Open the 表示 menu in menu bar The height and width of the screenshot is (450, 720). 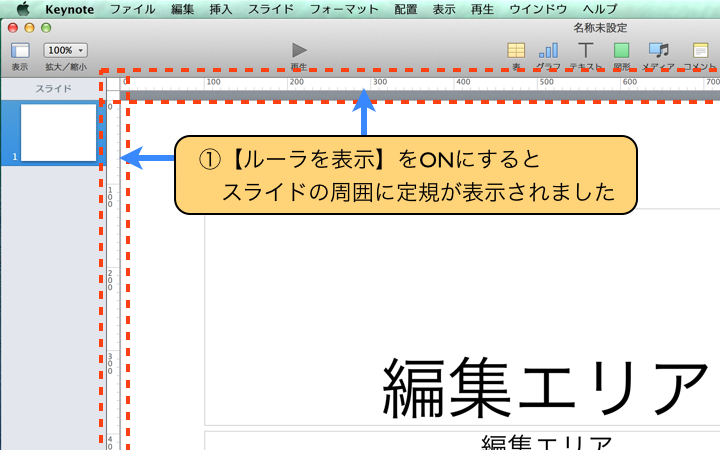point(444,9)
